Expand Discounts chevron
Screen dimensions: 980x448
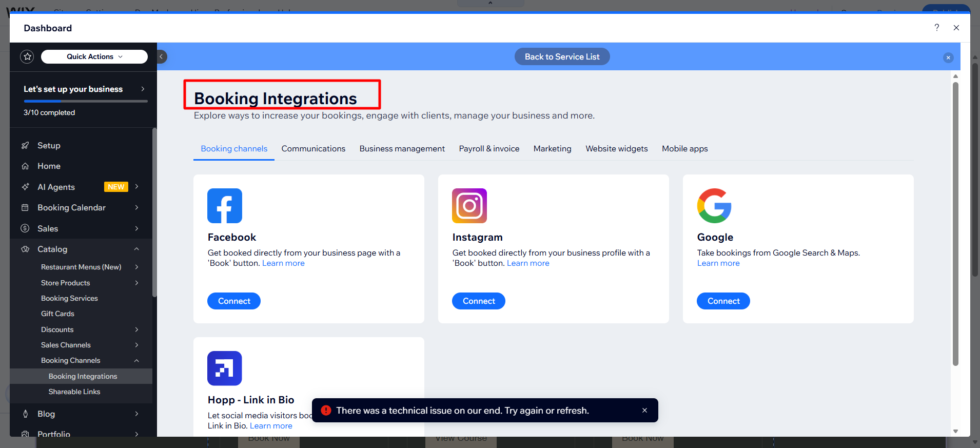pyautogui.click(x=137, y=329)
